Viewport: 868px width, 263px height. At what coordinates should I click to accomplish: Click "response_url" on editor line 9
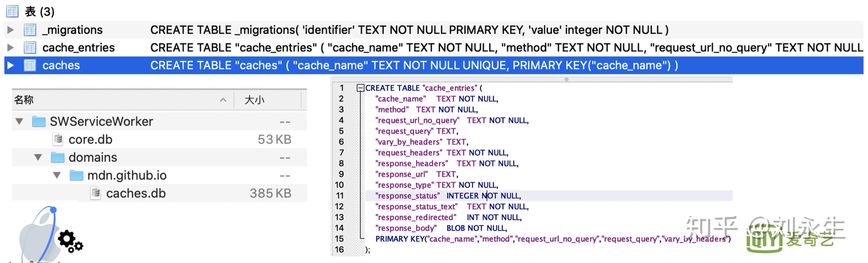(x=402, y=174)
